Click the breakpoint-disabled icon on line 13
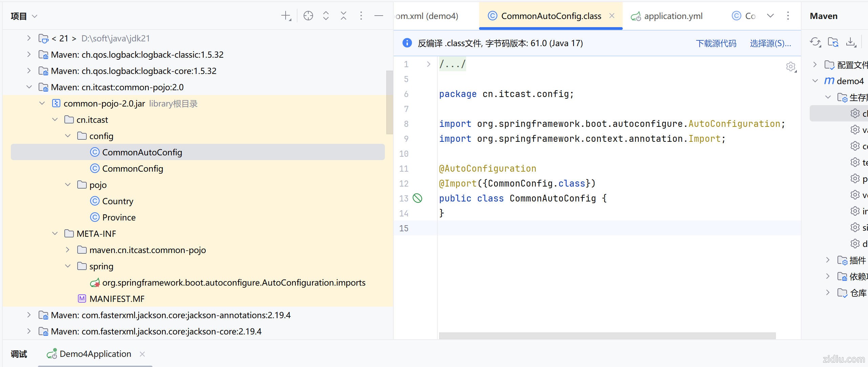The height and width of the screenshot is (367, 868). tap(417, 198)
